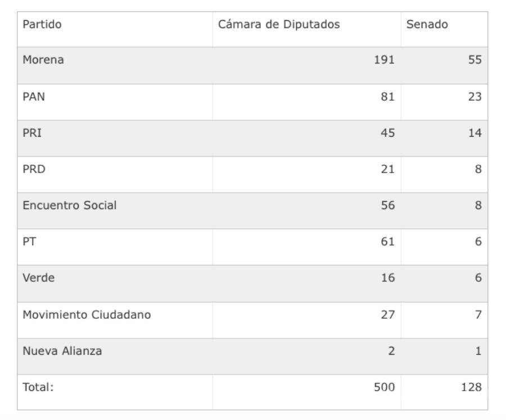Select Encuentro Social's deputies value 56
This screenshot has width=506, height=420.
387,205
